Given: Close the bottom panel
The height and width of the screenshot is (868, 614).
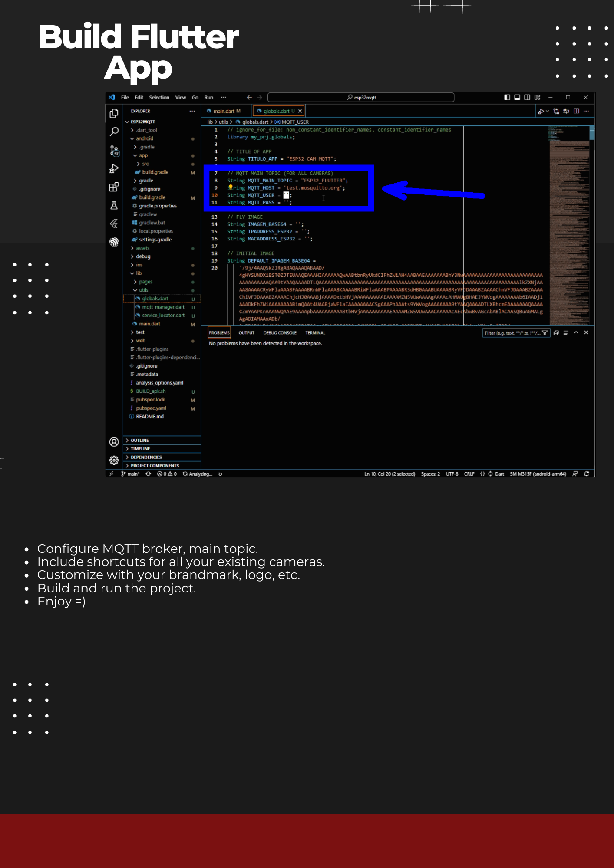Looking at the screenshot, I should (586, 333).
